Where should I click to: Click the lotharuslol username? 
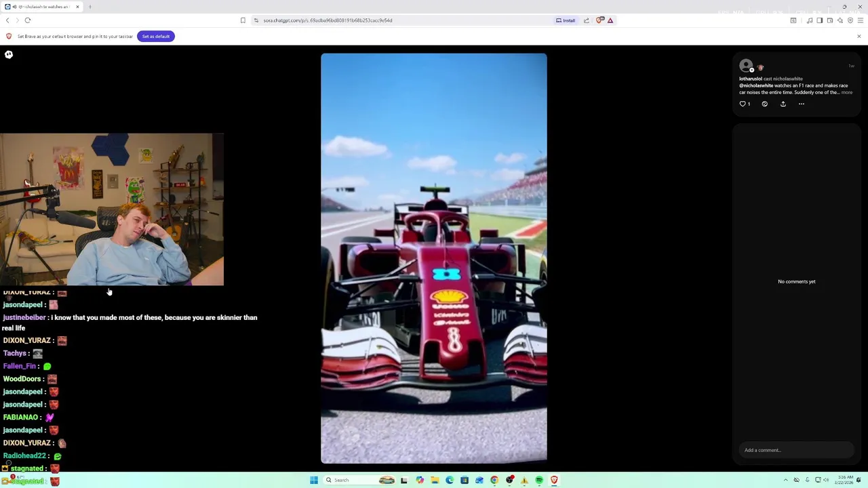[750, 79]
